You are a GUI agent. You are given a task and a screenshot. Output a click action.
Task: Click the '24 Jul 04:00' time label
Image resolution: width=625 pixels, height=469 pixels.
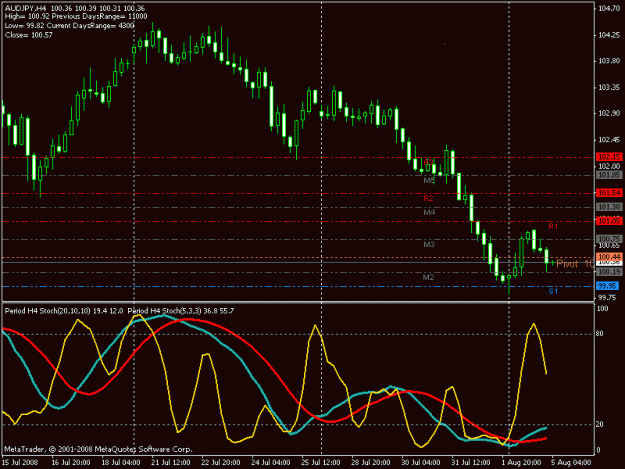click(271, 462)
